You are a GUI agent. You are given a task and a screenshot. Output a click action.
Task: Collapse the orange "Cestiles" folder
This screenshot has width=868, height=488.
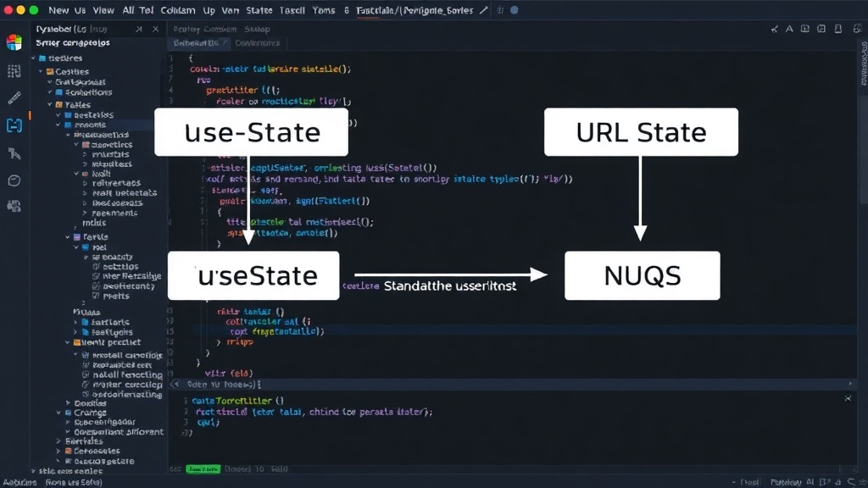click(41, 71)
